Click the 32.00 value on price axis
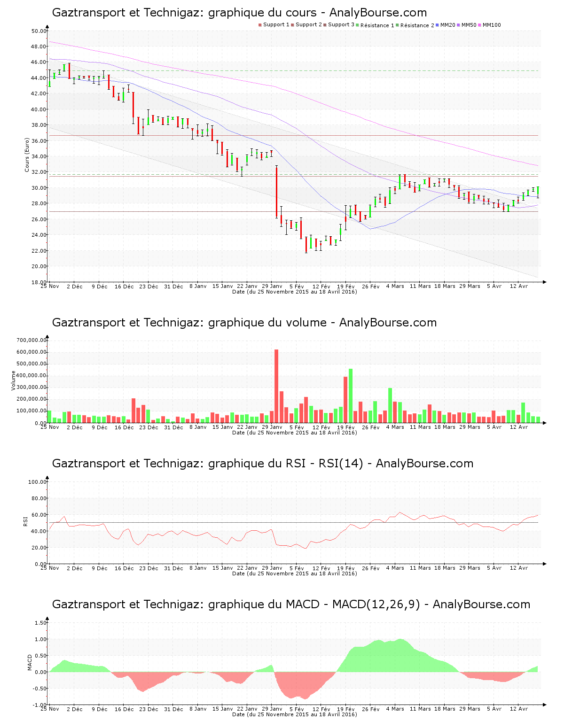Image resolution: width=564 pixels, height=728 pixels. pyautogui.click(x=39, y=172)
